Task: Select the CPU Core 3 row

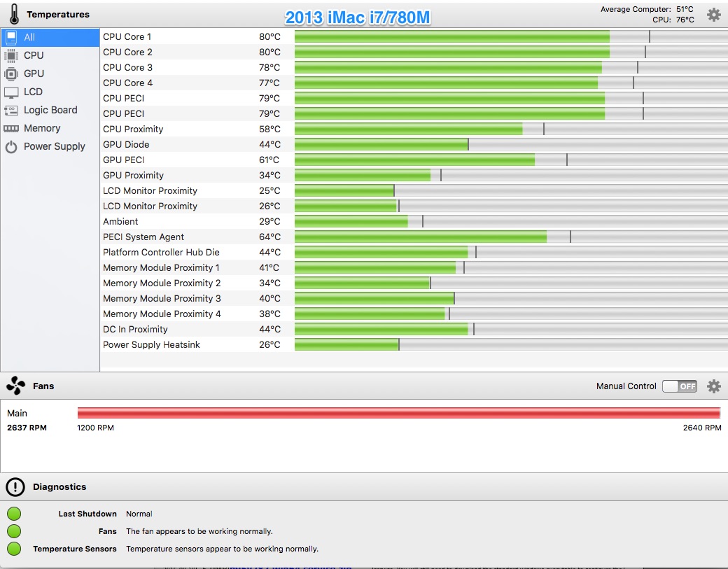Action: click(414, 67)
